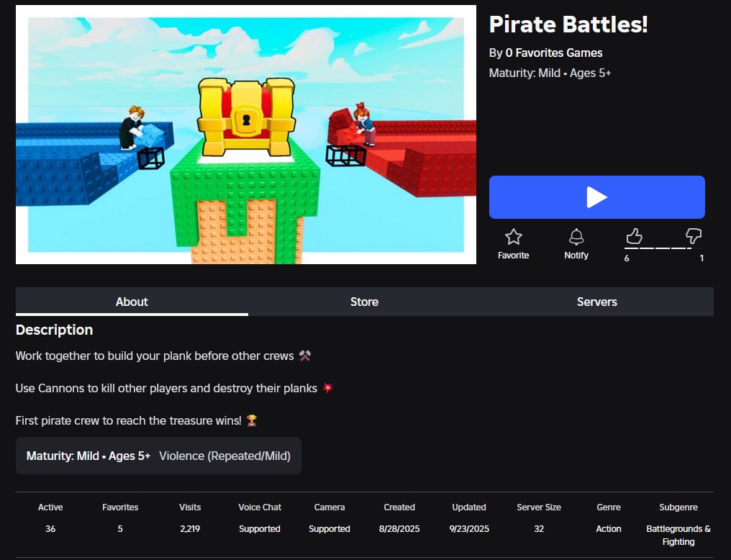Click the 'Use Cannons to kill other players' line
731x560 pixels.
point(174,388)
